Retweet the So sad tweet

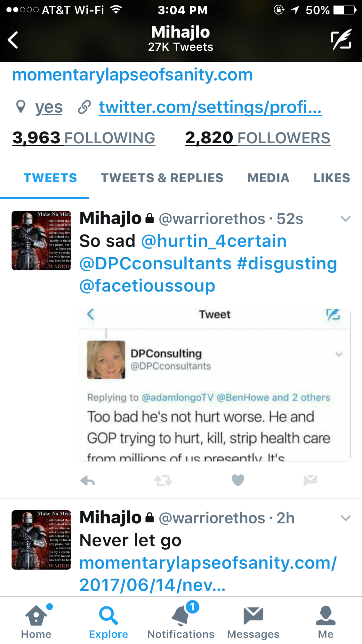point(163,481)
